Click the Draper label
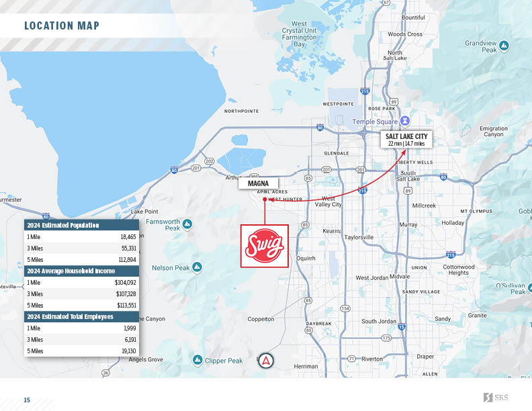The height and width of the screenshot is (411, 532). (425, 357)
